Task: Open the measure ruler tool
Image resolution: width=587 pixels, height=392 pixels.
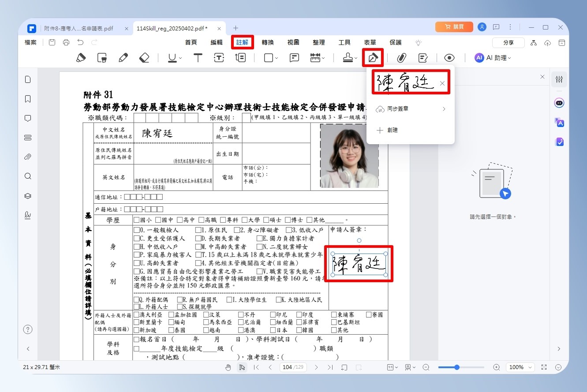Action: pyautogui.click(x=315, y=58)
